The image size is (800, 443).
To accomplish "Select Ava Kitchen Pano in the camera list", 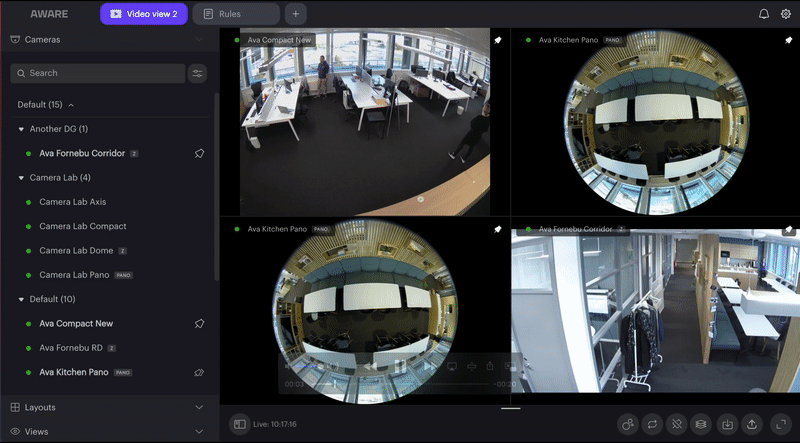I will [74, 372].
